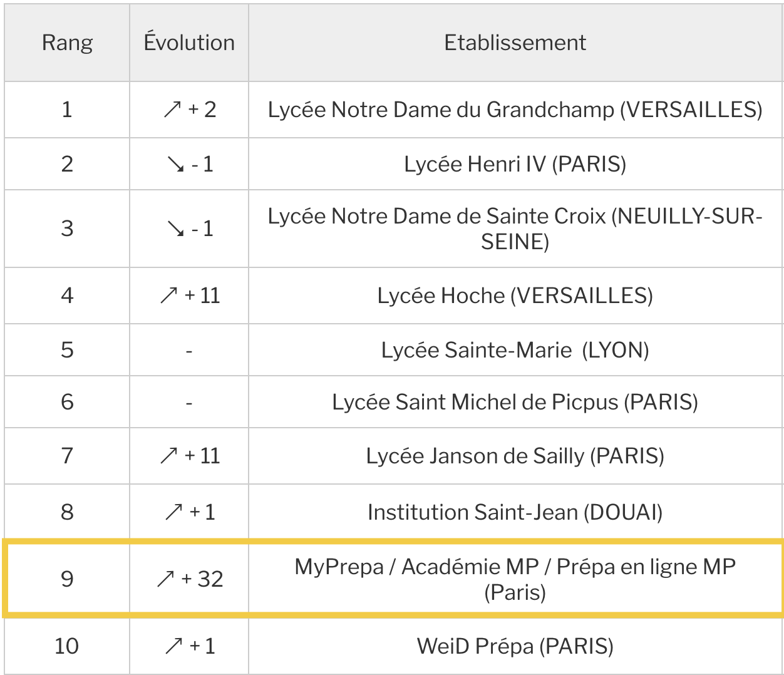Image resolution: width=784 pixels, height=675 pixels.
Task: Click the Évolution column header
Action: point(189,43)
